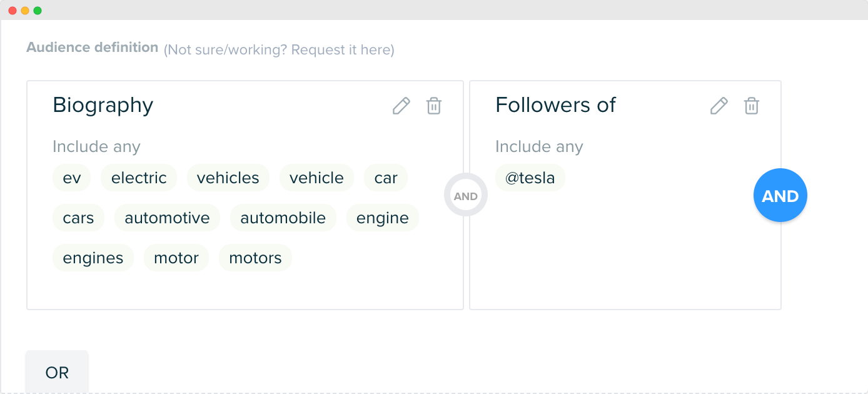Toggle the gray AND connector between cards
Screen dimensions: 868x394
(x=466, y=196)
